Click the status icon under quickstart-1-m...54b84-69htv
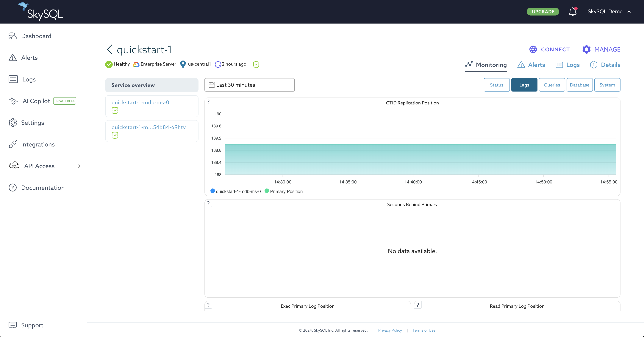This screenshot has width=644, height=337. pyautogui.click(x=115, y=135)
